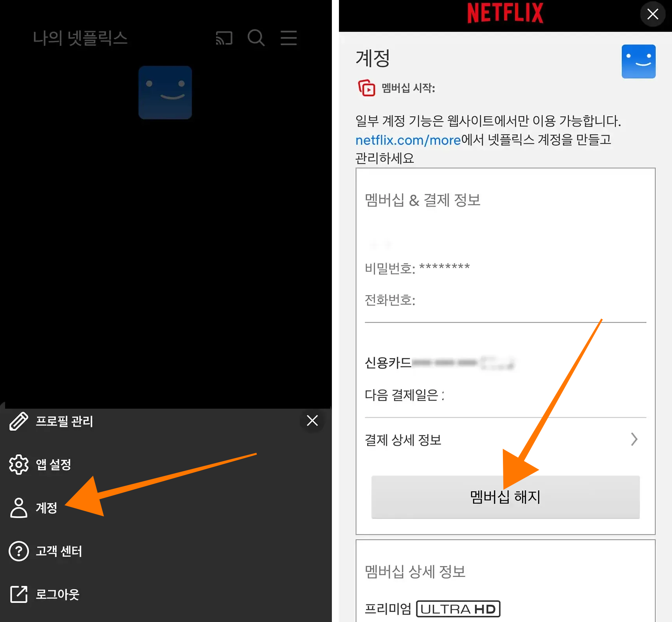Tap the blue smiley avatar on account page
672x622 pixels.
[638, 61]
